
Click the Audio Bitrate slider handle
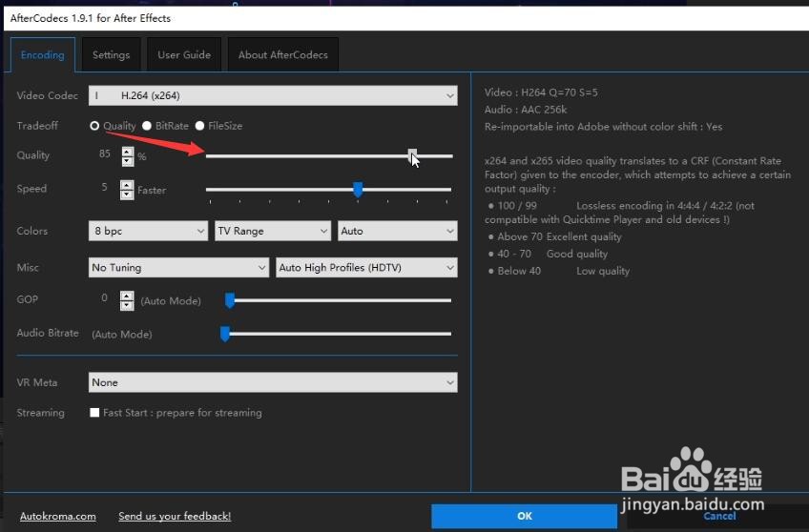coord(225,334)
